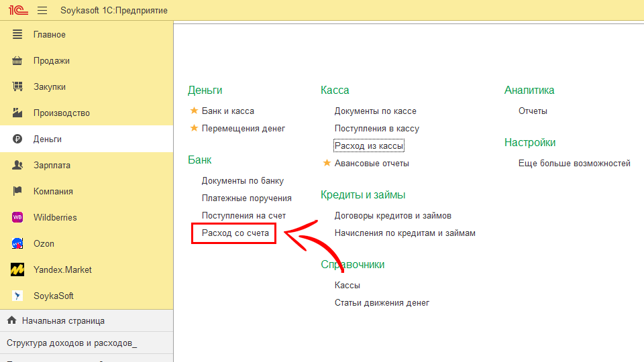Toggle favorite star for Перемещения денег
Image resolution: width=644 pixels, height=362 pixels.
point(195,129)
